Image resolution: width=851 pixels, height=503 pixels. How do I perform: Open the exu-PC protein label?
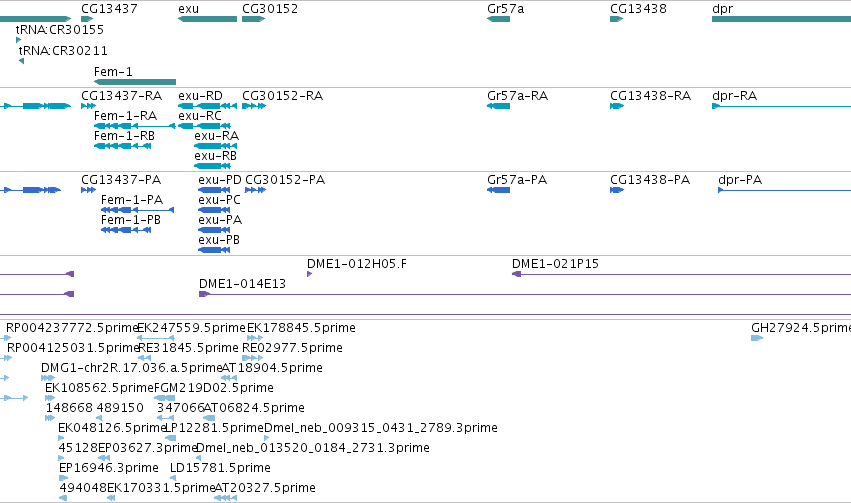(219, 200)
